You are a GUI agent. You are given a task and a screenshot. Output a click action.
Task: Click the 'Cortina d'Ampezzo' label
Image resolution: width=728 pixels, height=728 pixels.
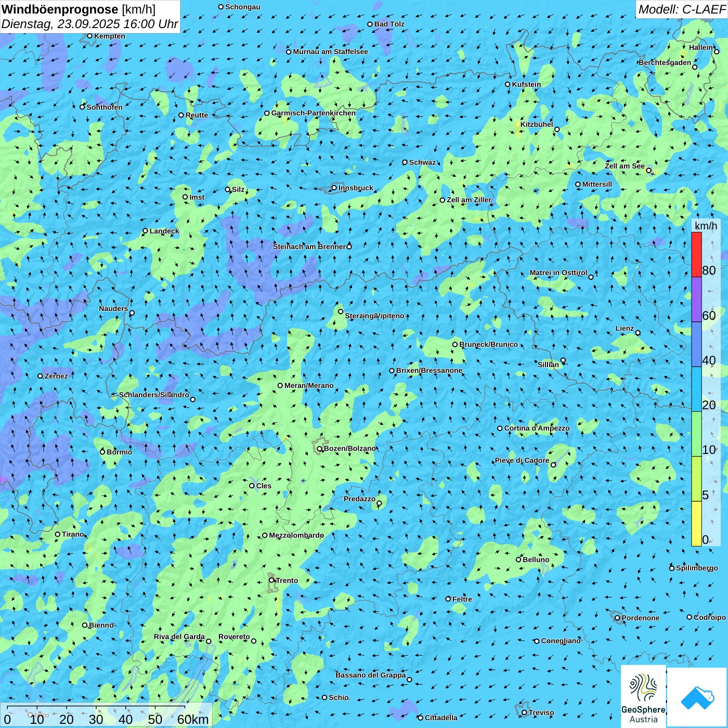pyautogui.click(x=537, y=428)
